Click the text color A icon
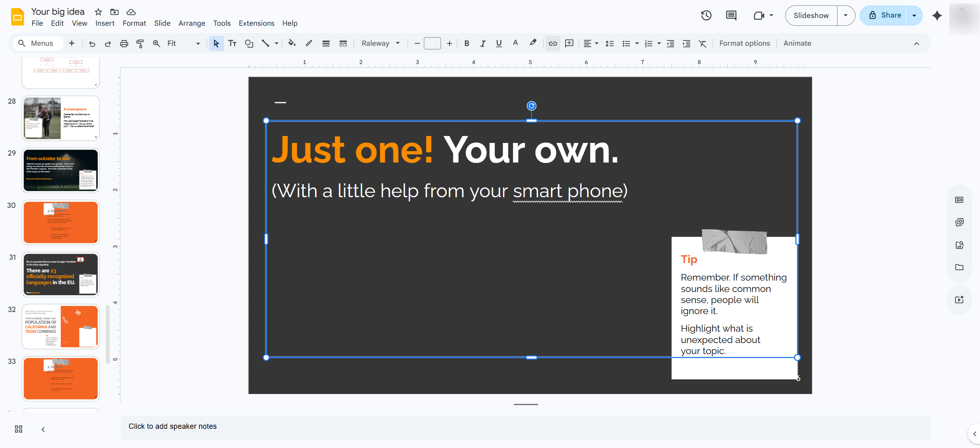 (x=515, y=43)
